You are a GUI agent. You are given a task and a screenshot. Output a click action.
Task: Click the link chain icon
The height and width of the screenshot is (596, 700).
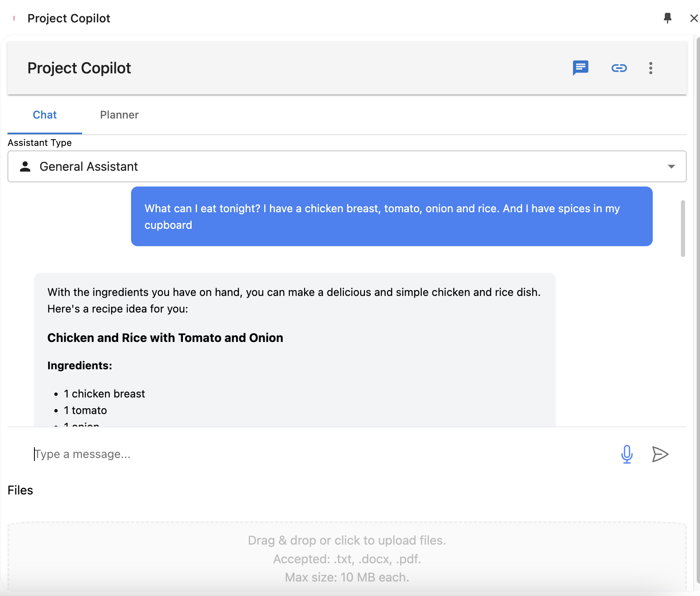619,68
